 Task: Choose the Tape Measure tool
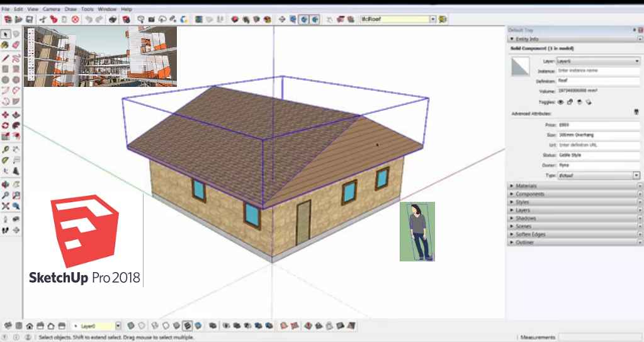6,150
